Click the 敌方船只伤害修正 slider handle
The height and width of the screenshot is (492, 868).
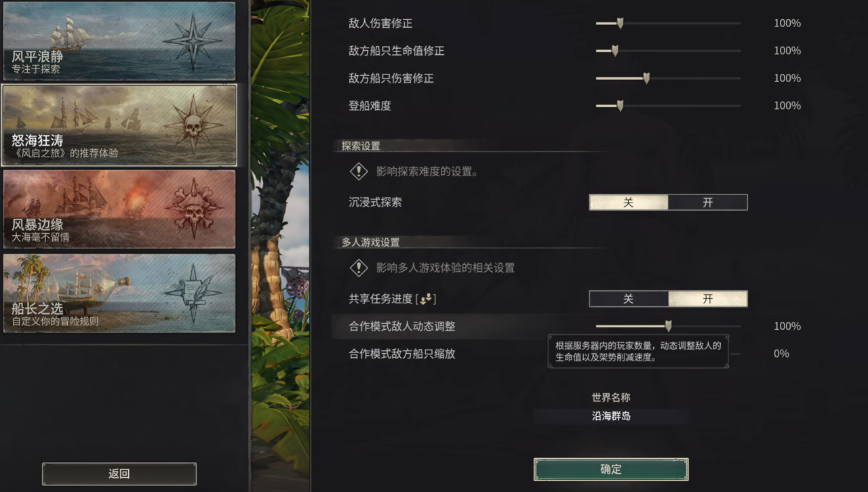[x=646, y=78]
